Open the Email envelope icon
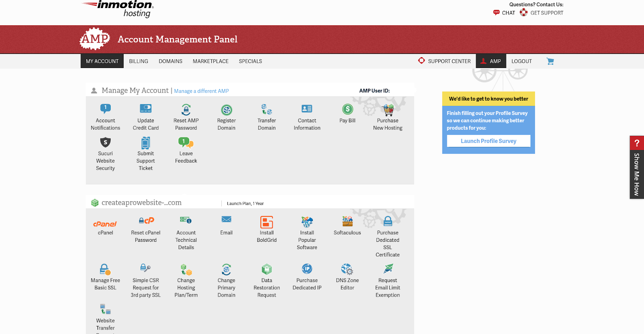Screen dimensions: 644x334 pyautogui.click(x=227, y=219)
